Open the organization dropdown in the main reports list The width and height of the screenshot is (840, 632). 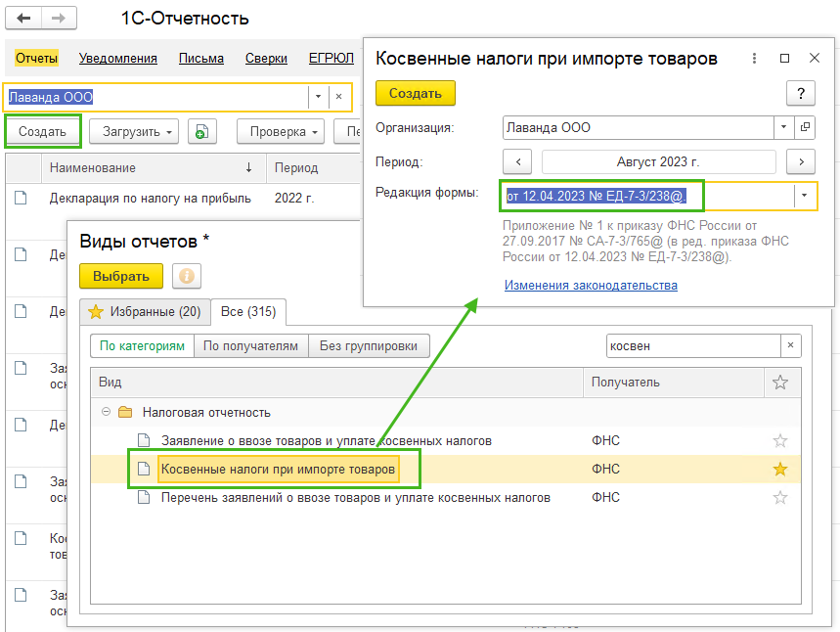click(318, 97)
